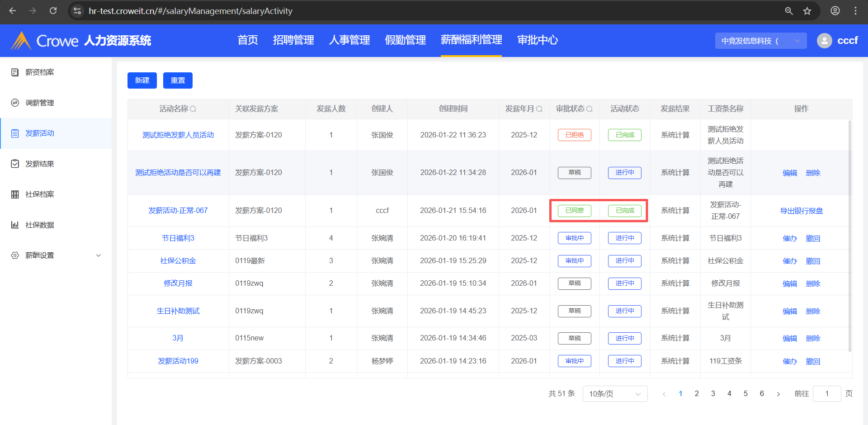Reload the page with the browser refresh icon
This screenshot has width=868, height=425.
(53, 11)
